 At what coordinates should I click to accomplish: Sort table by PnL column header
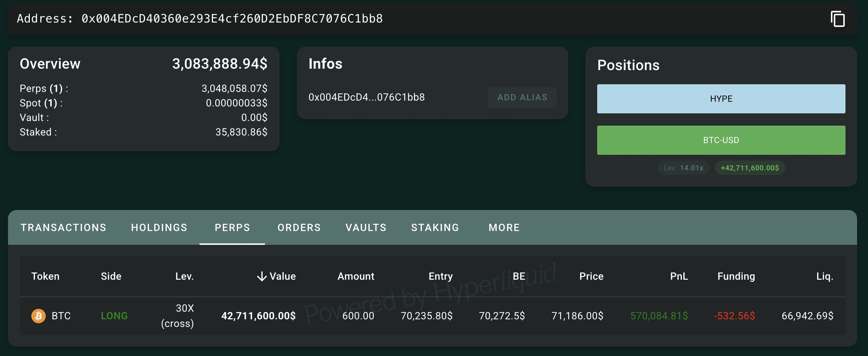point(679,276)
